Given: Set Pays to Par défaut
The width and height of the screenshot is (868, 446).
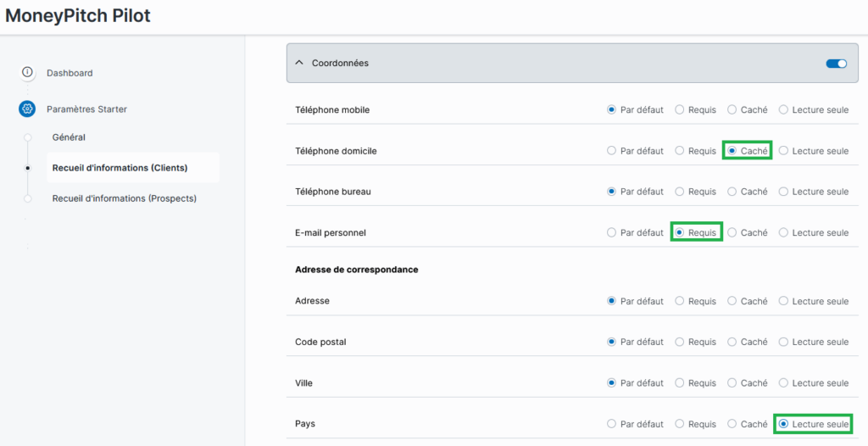Looking at the screenshot, I should [x=612, y=424].
